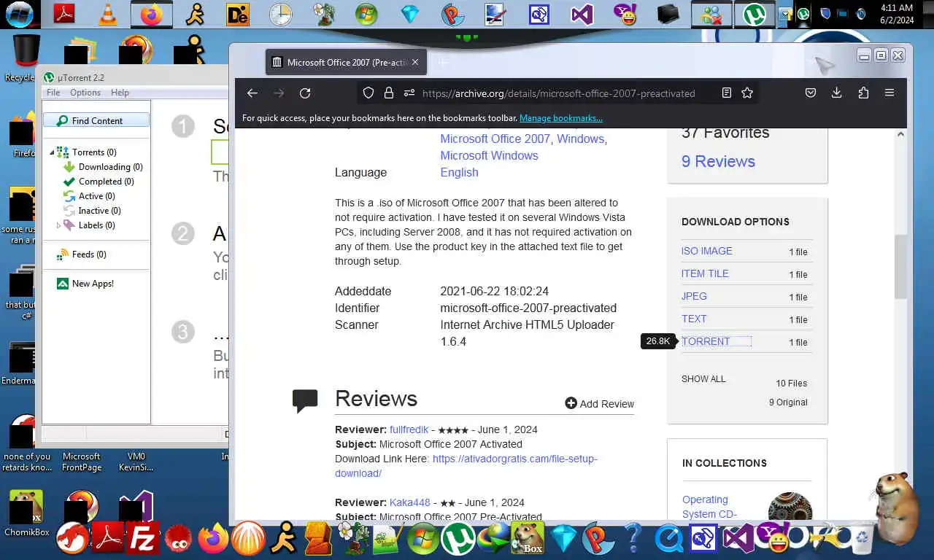Switch to uTorrent in the top taskbar

pos(754,14)
